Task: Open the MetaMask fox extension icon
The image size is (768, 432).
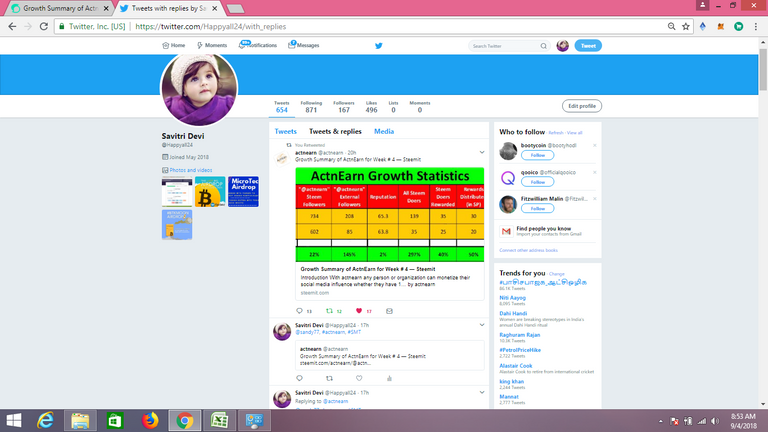Action: click(x=720, y=26)
